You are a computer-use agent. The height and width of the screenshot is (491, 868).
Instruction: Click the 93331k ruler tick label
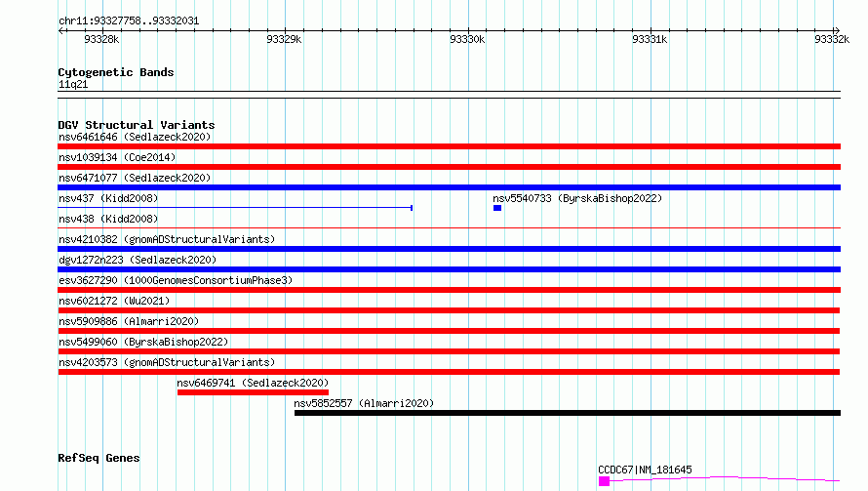pos(650,39)
